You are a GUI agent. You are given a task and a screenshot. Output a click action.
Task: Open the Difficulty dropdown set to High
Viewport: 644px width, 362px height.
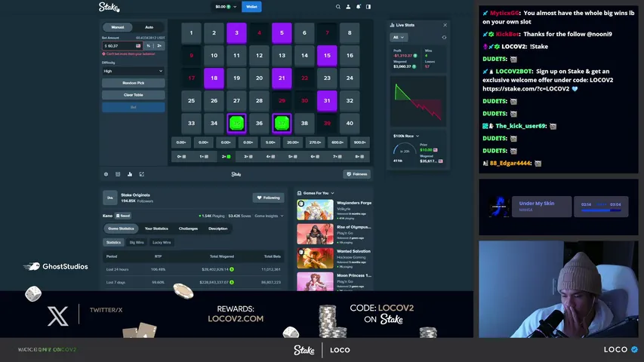[x=134, y=71]
